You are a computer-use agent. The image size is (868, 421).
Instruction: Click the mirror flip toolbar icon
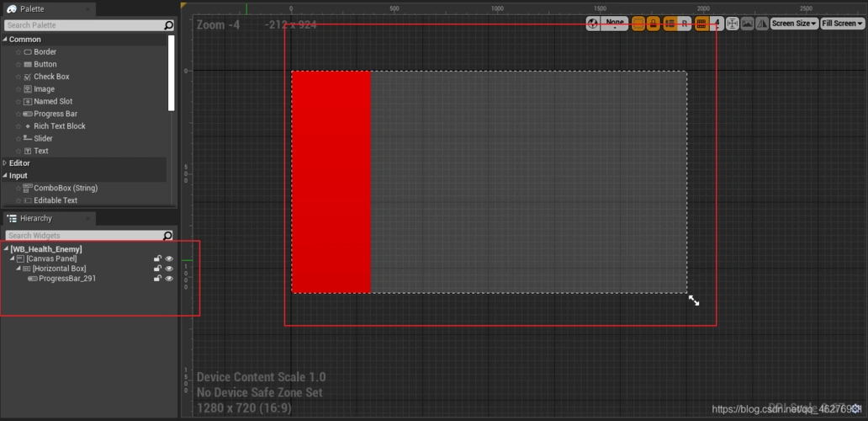(762, 24)
